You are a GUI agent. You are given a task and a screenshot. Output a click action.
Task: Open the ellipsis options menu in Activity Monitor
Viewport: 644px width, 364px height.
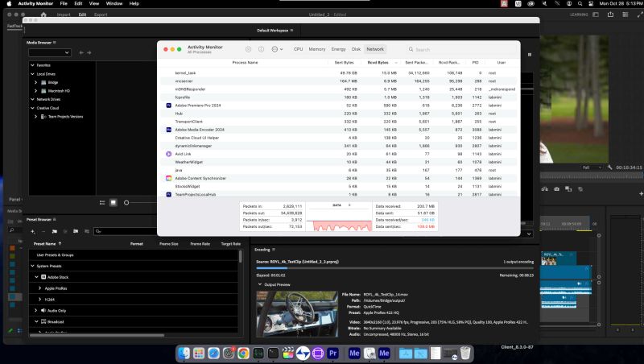[277, 49]
